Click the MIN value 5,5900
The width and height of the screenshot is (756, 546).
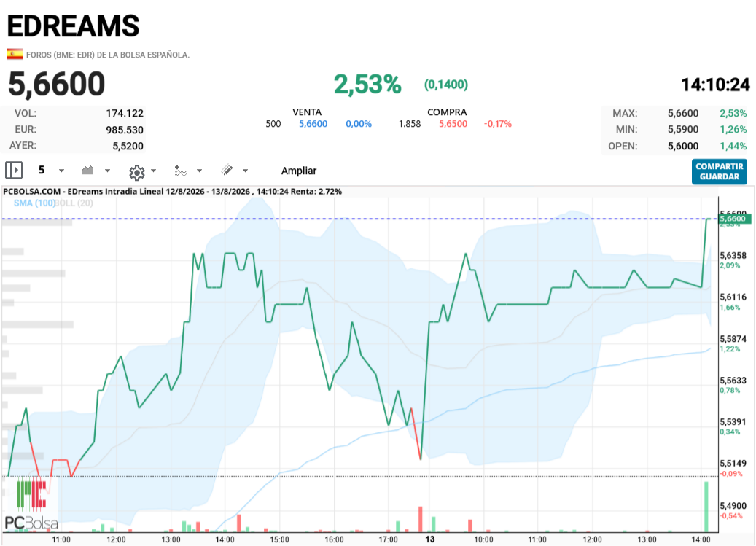click(682, 129)
